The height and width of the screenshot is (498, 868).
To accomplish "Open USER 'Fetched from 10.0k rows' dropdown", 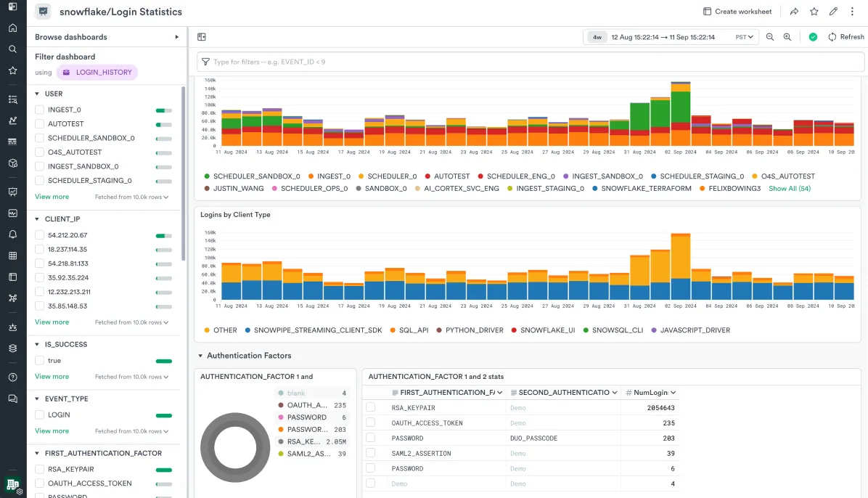I will 132,197.
